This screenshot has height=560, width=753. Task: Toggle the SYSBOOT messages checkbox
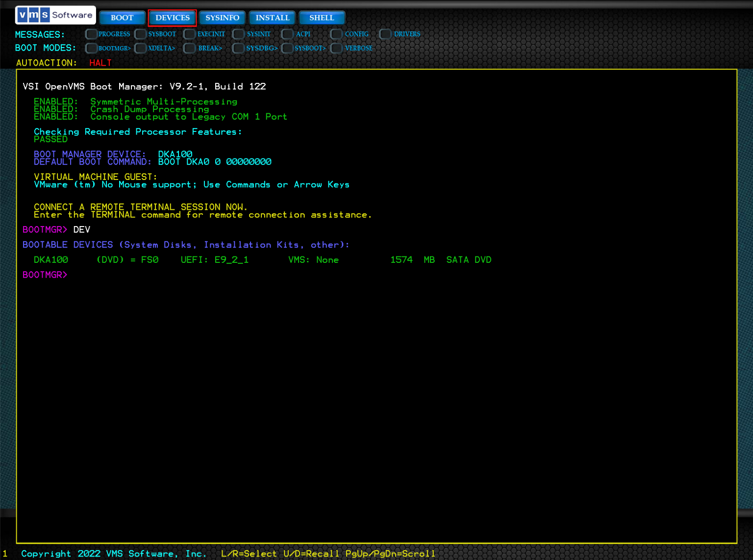tap(140, 34)
